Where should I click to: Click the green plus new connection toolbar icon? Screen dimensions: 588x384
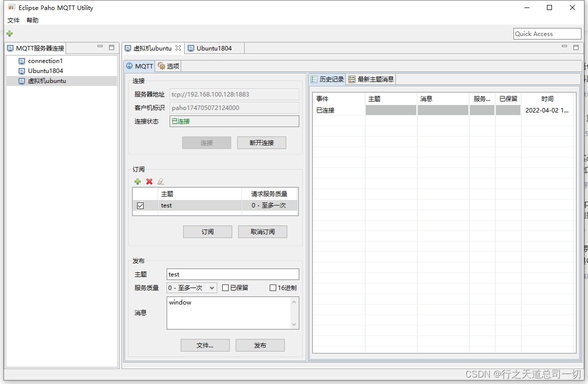(x=10, y=33)
